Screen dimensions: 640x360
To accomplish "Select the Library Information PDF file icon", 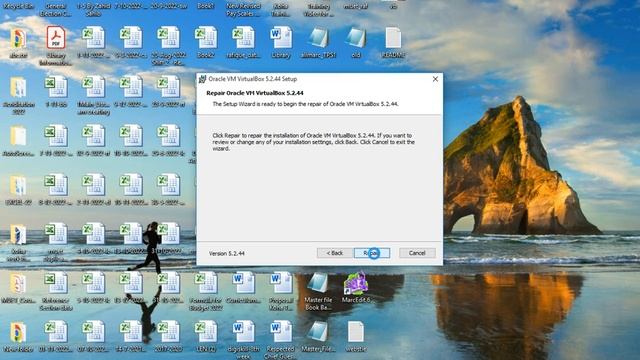I will click(x=56, y=38).
